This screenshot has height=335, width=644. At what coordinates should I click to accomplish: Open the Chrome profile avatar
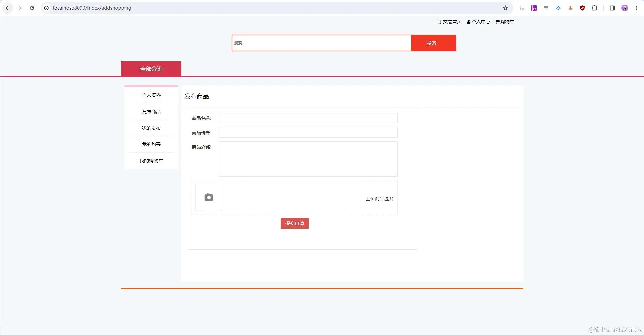coord(625,8)
